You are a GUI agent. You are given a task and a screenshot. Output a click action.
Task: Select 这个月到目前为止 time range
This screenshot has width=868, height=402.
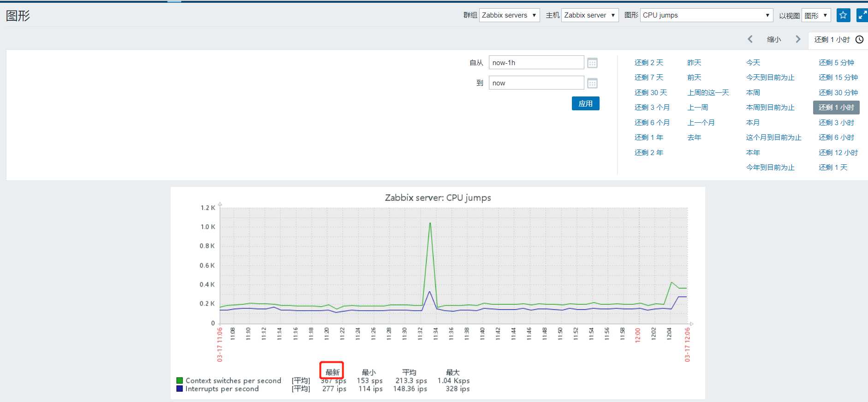click(x=774, y=138)
